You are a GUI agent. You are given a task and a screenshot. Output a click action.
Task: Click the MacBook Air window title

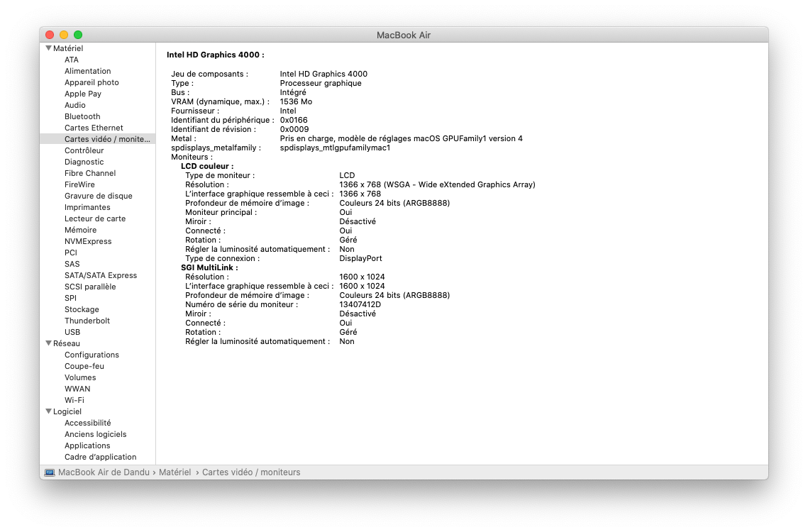(404, 35)
